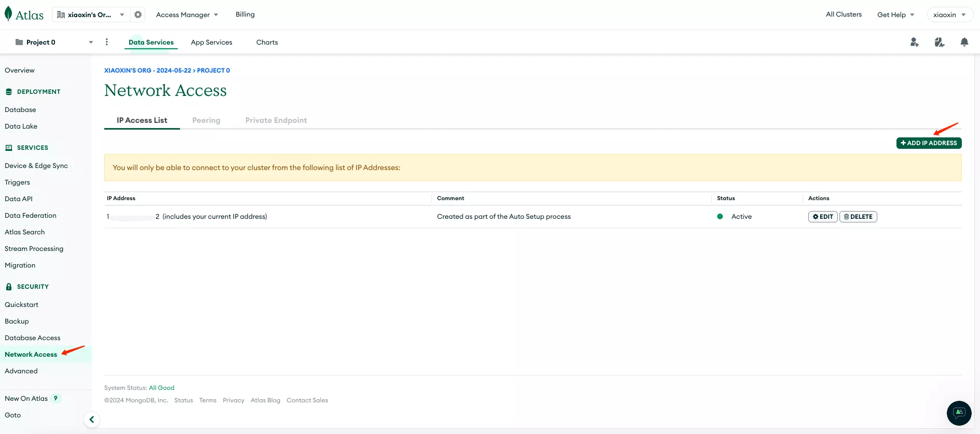The width and height of the screenshot is (980, 434).
Task: Open Advanced in the sidebar
Action: [x=21, y=371]
